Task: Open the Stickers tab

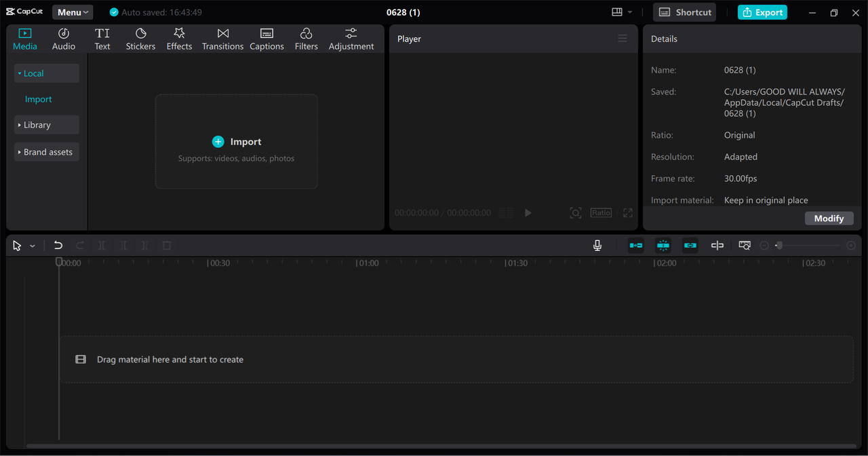Action: [140, 39]
